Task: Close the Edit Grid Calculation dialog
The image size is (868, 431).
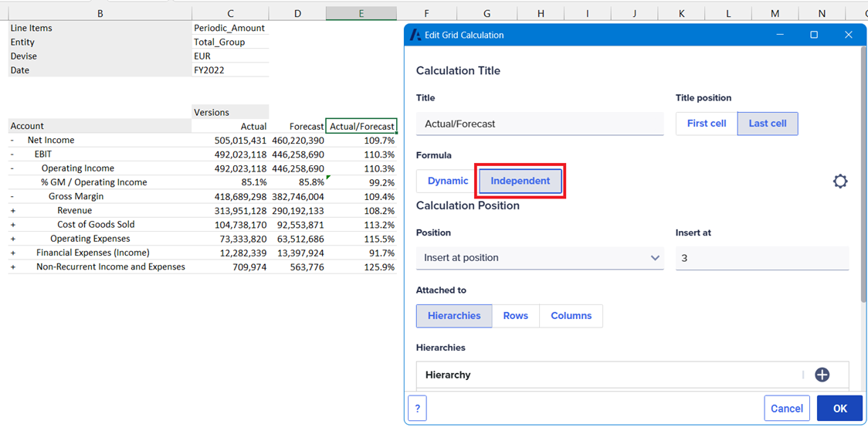Action: [848, 35]
